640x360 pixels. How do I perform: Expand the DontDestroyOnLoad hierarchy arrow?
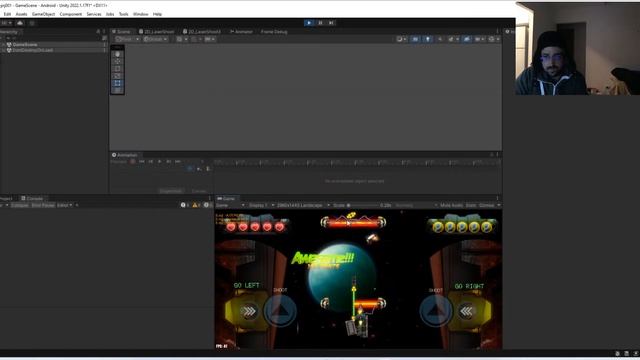pyautogui.click(x=4, y=50)
